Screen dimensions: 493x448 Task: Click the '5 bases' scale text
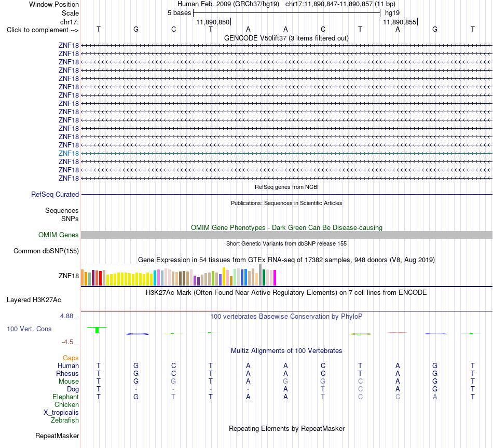click(179, 13)
